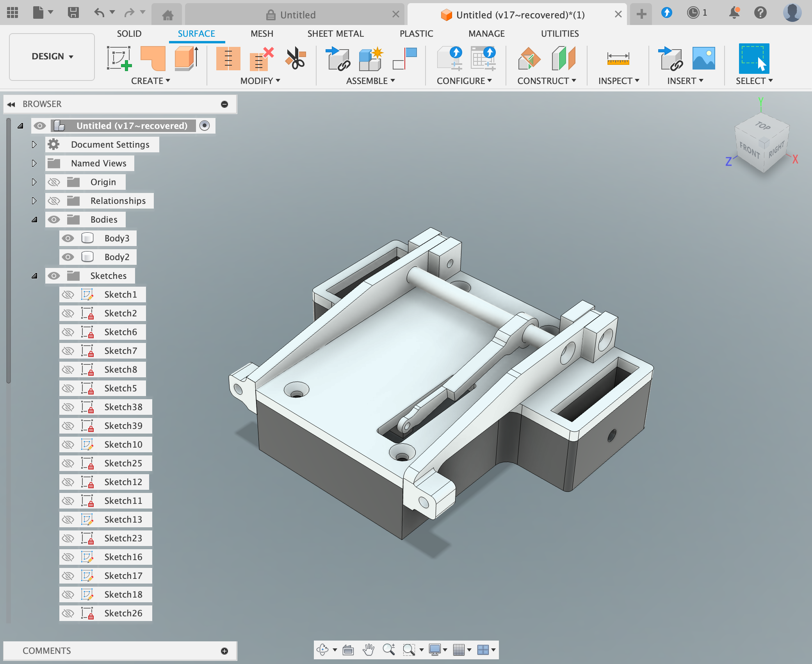Click the Offset Plane construct icon
Viewport: 812px width, 664px height.
pyautogui.click(x=529, y=59)
